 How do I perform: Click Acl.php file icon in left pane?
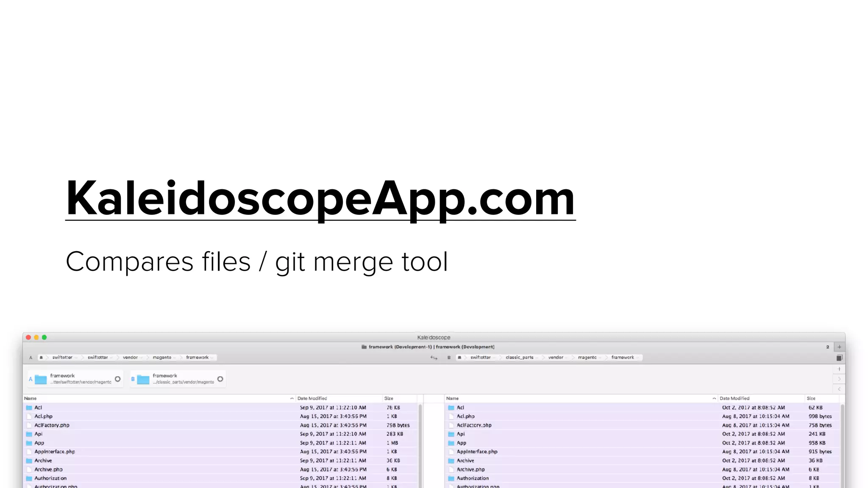coord(29,417)
